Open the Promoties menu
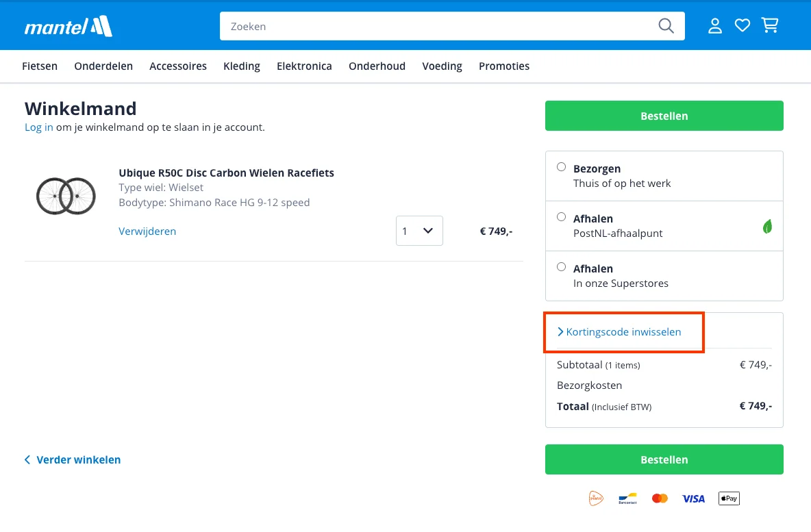811x532 pixels. pos(504,66)
